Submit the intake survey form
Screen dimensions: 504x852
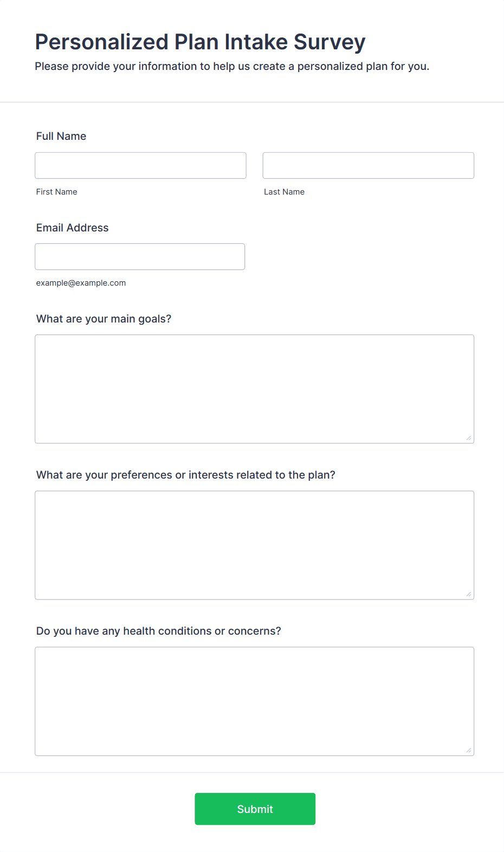(x=255, y=809)
